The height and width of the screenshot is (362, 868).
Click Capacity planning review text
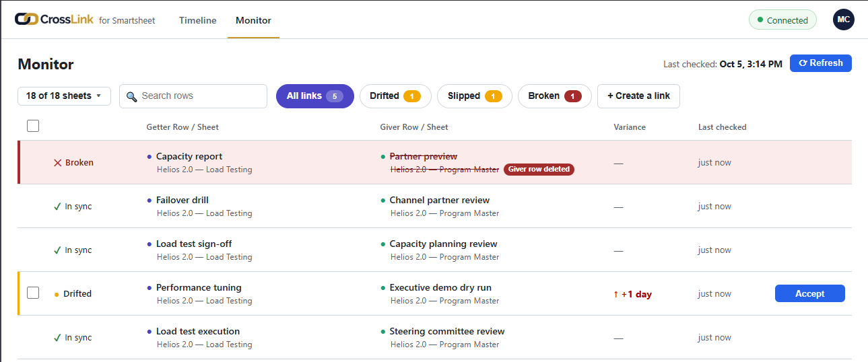pyautogui.click(x=444, y=244)
